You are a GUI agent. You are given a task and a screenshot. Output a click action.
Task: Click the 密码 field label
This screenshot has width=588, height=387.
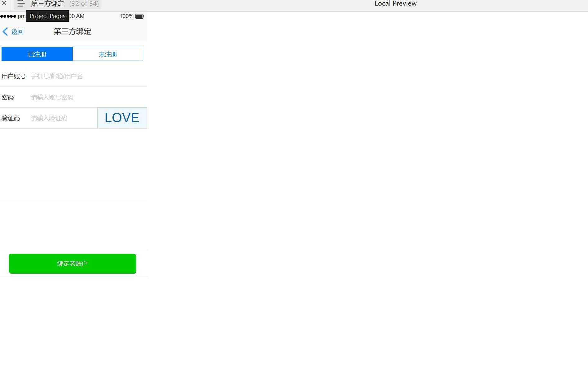pos(8,97)
